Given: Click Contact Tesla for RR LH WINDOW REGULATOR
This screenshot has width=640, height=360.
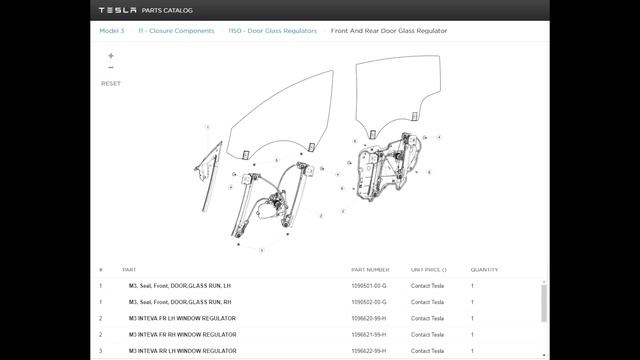Looking at the screenshot, I should pyautogui.click(x=427, y=351).
